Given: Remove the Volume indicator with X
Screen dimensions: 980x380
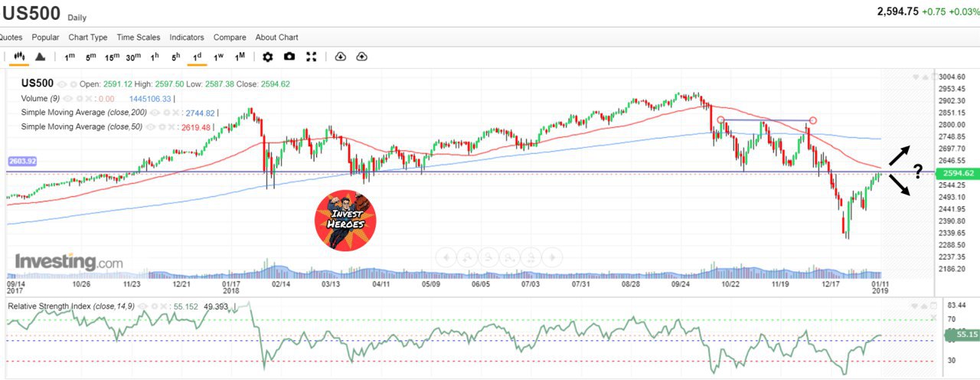Looking at the screenshot, I should point(89,99).
